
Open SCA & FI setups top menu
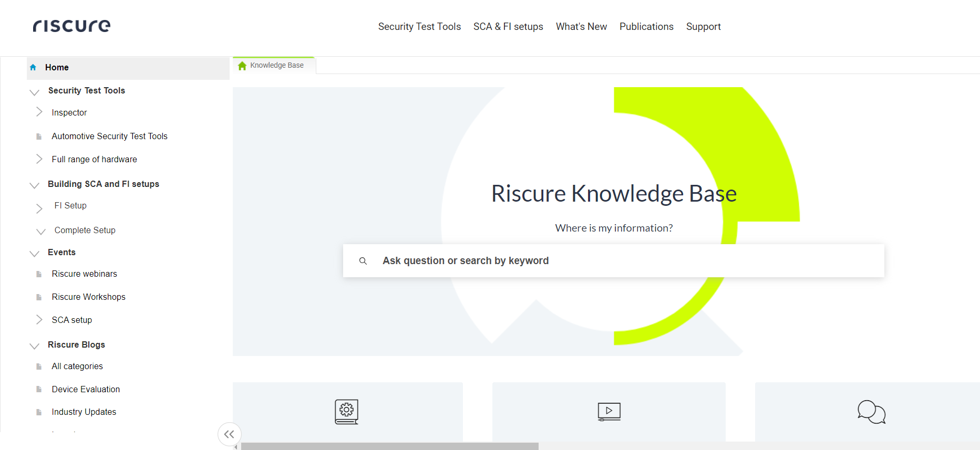click(508, 27)
